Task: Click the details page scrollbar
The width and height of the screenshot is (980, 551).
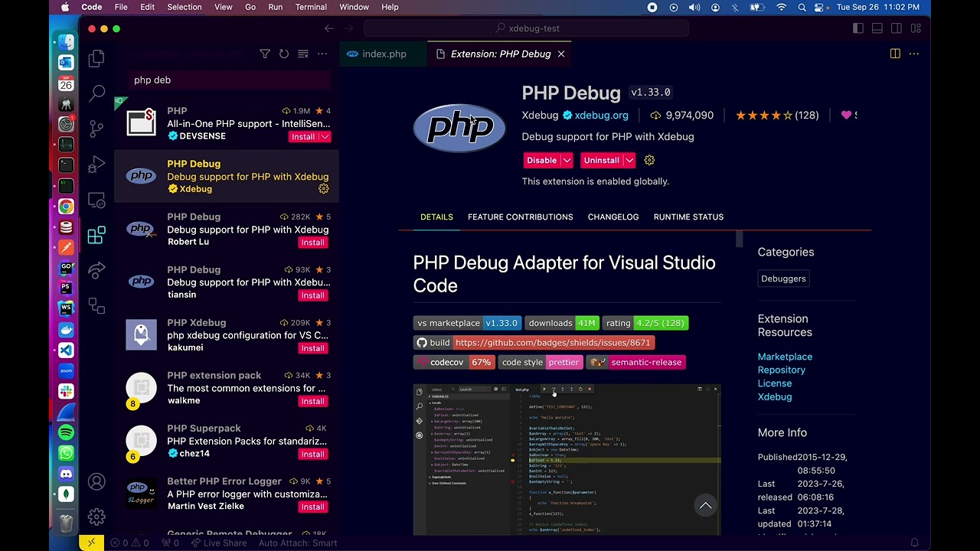Action: point(740,240)
